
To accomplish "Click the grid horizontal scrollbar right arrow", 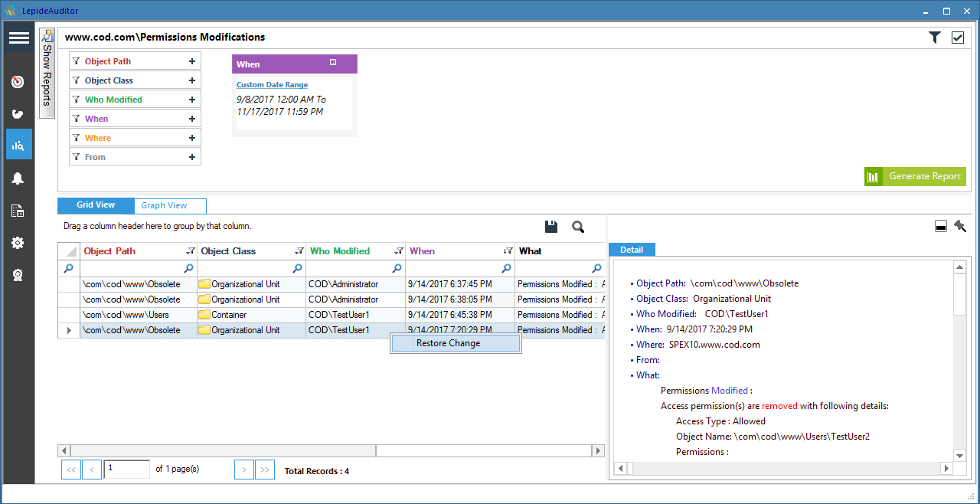I will click(599, 451).
